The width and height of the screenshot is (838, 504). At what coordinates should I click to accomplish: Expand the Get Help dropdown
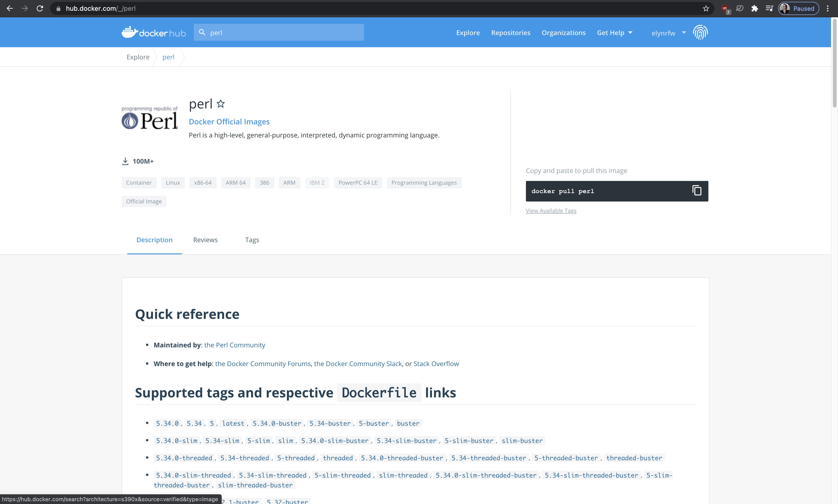(x=614, y=32)
